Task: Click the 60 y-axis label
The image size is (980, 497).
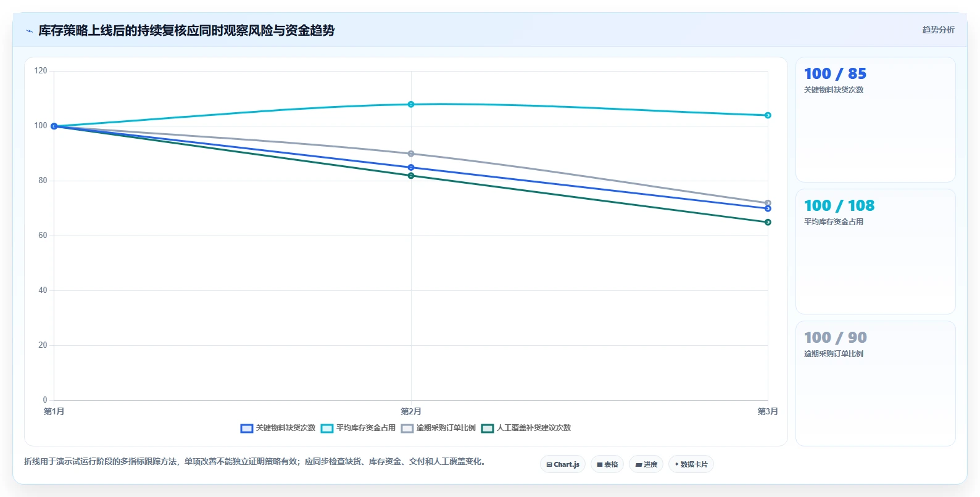Action: [43, 236]
